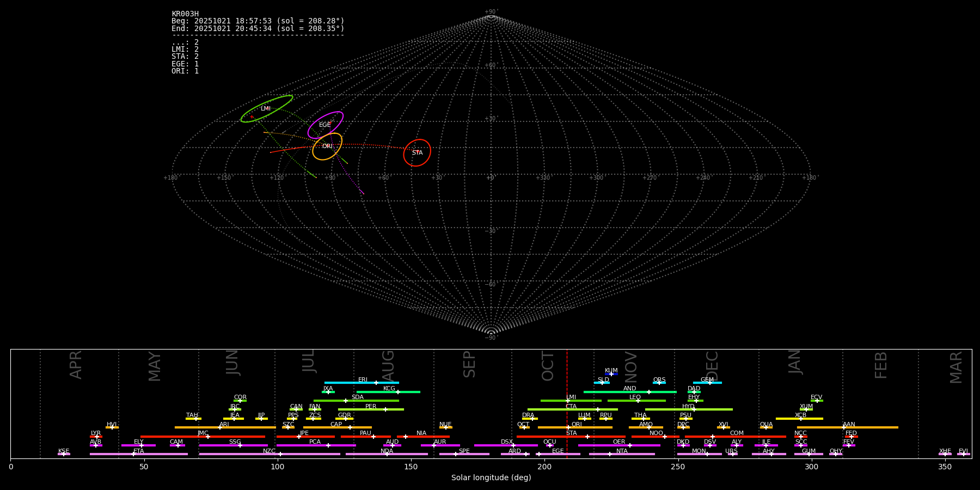This screenshot has width=980, height=490.
Task: Click the OCT month label
Action: 548,366
